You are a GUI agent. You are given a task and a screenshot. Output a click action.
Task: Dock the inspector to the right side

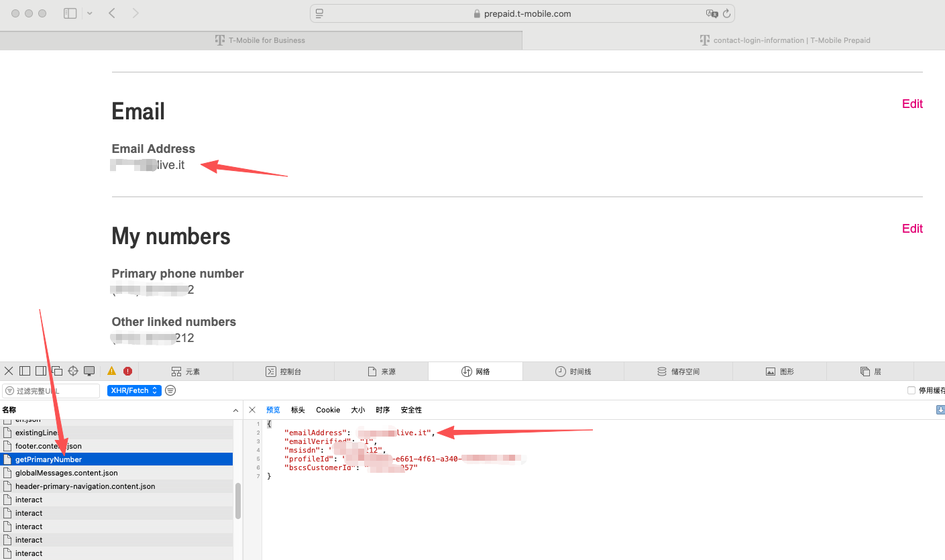click(x=41, y=371)
